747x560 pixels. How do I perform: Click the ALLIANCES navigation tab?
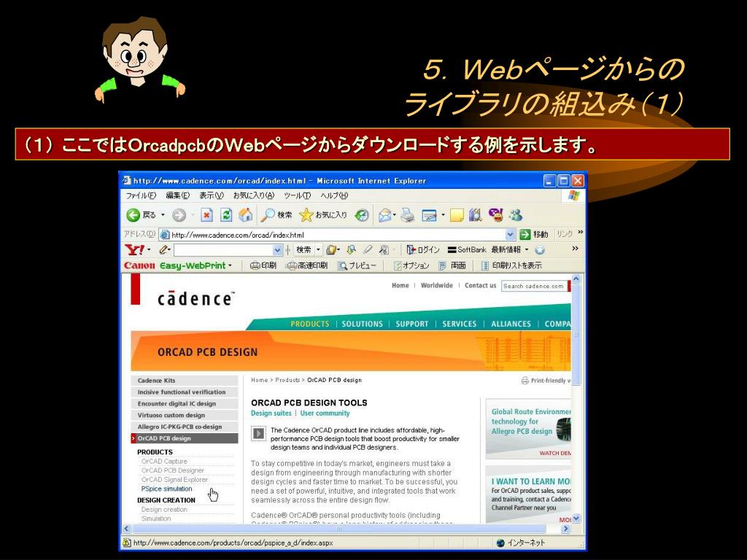[x=511, y=324]
